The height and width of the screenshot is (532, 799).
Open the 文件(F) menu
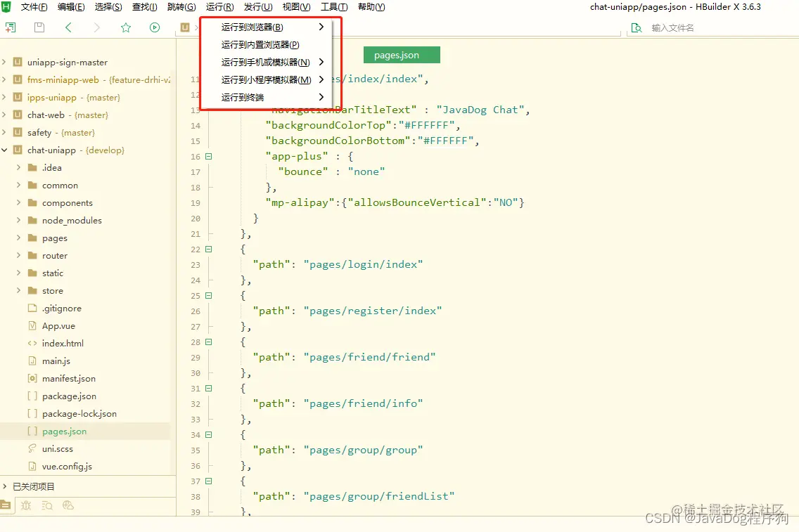pyautogui.click(x=34, y=6)
